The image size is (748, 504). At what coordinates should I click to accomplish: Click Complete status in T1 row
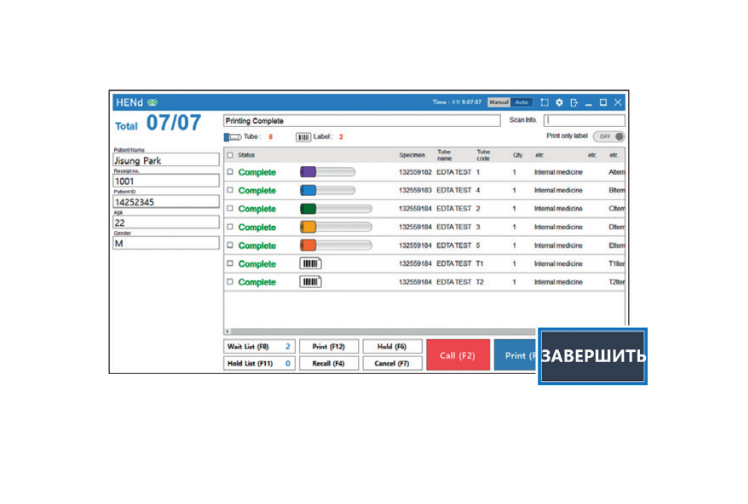coord(257,264)
